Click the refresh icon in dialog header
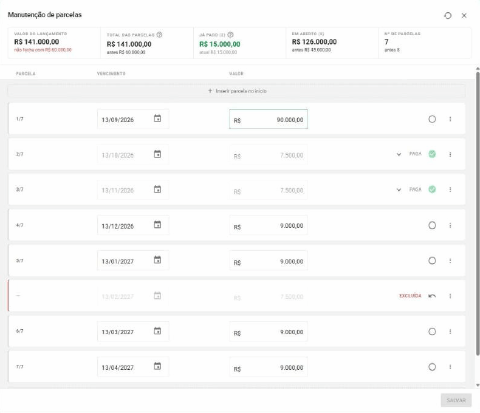Viewport: 480px width, 413px height. coord(448,16)
